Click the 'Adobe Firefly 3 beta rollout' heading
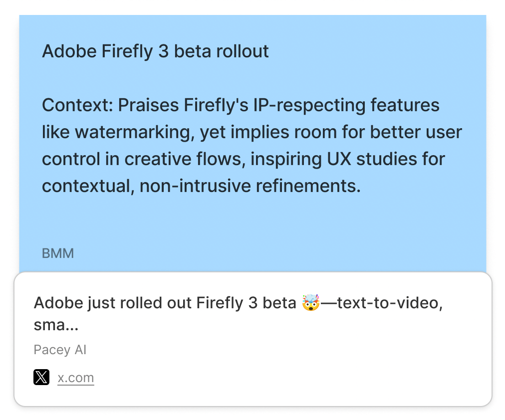This screenshot has width=505, height=420. 155,51
